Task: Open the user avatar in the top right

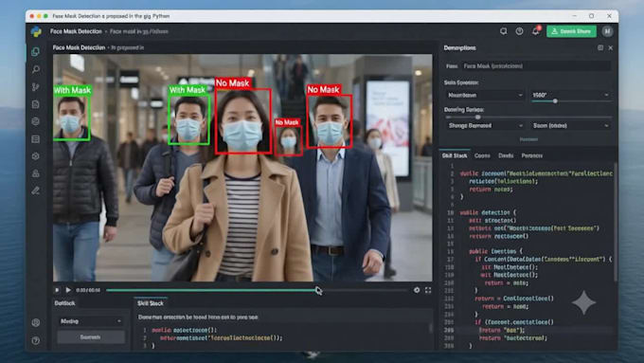Action: (607, 31)
